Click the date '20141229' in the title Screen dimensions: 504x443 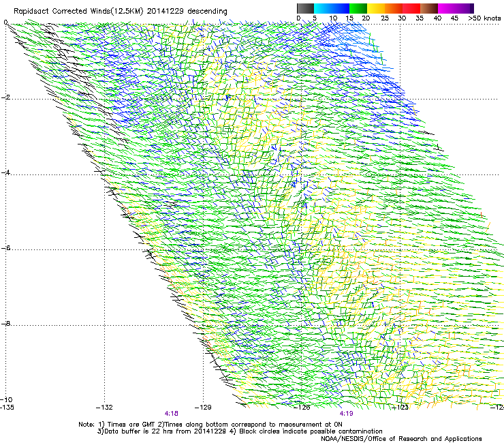166,12
